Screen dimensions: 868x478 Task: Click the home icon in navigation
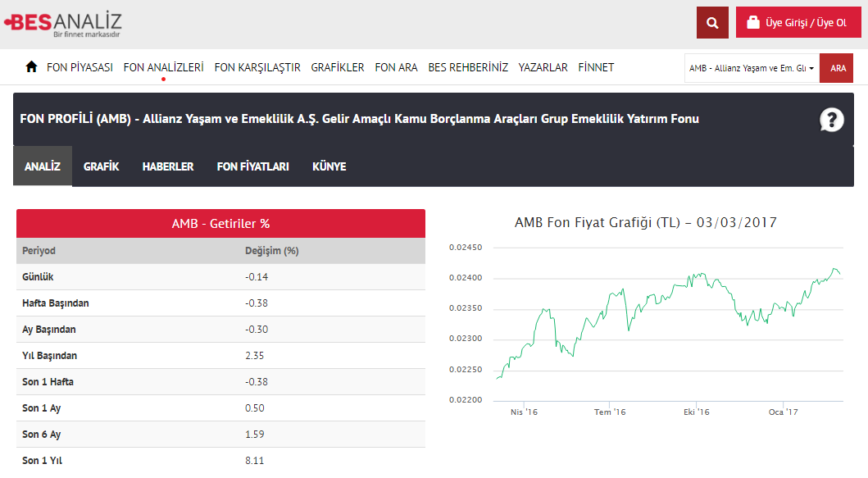(x=31, y=67)
